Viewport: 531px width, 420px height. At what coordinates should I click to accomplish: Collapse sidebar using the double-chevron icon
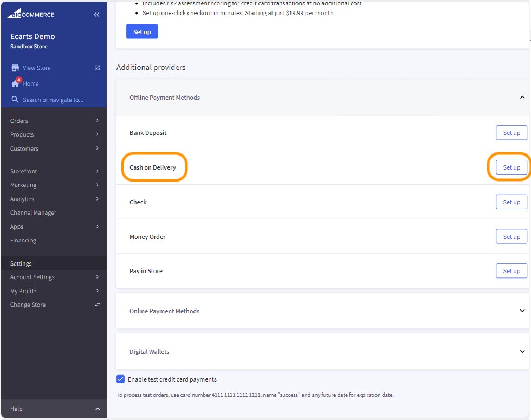tap(96, 15)
